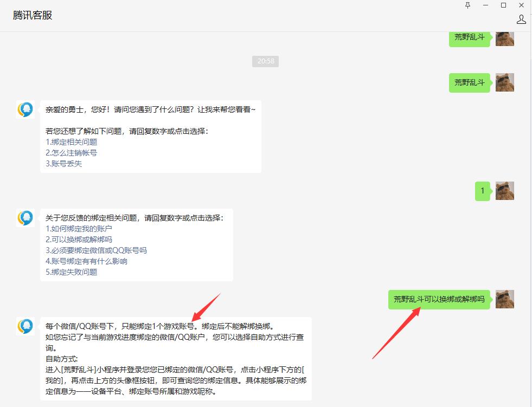Click user avatar next to the "1" reply
Viewport: 532px width, 407px height.
(x=504, y=191)
